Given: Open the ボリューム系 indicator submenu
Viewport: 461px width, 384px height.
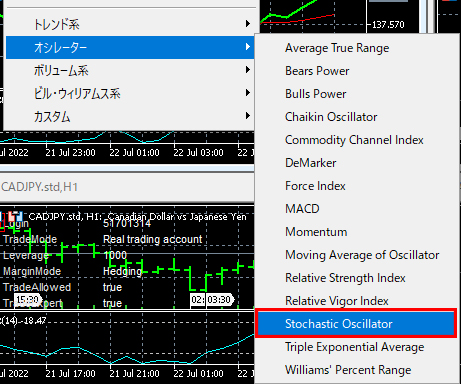Looking at the screenshot, I should (130, 70).
